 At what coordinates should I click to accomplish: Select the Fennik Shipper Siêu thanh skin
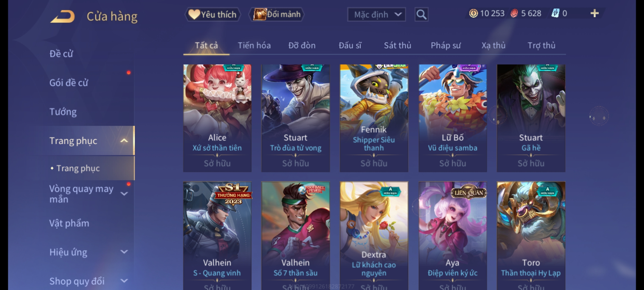pos(374,118)
